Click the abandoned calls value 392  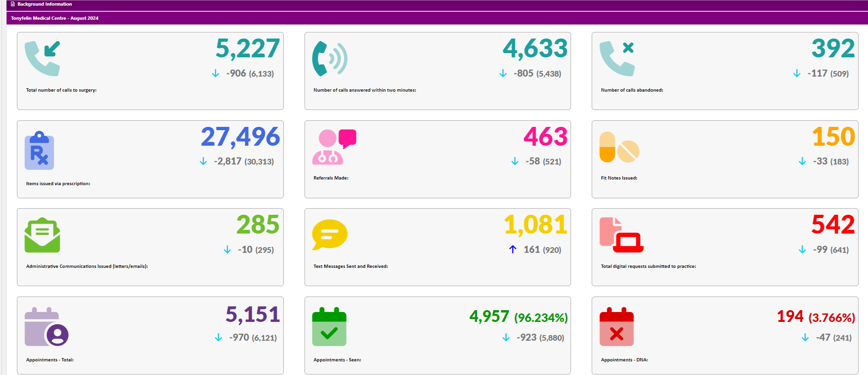pos(833,48)
